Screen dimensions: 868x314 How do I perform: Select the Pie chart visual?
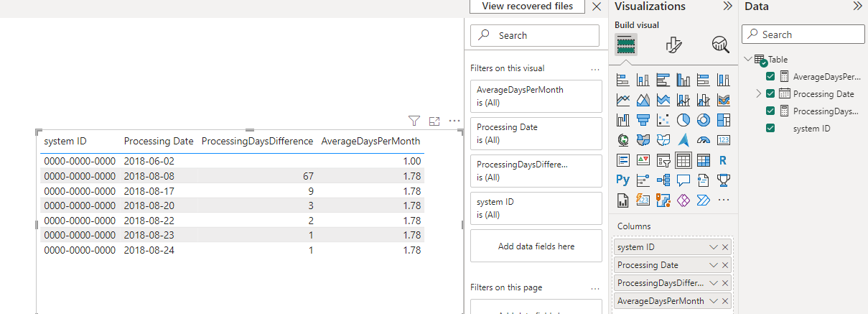(683, 120)
